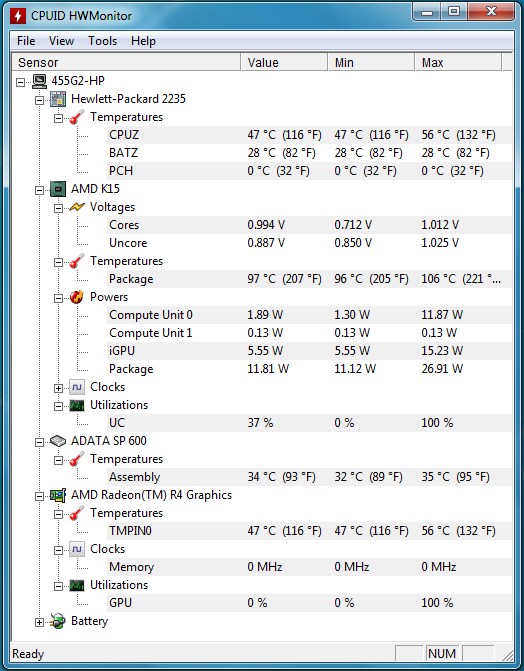Click the Max column header
This screenshot has width=524, height=671.
[458, 62]
